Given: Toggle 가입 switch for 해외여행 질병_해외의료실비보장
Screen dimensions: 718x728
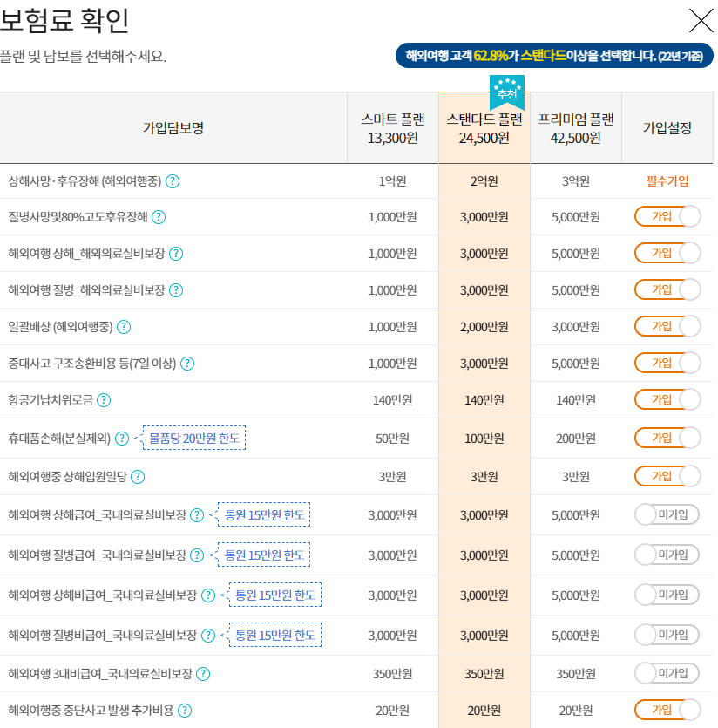Looking at the screenshot, I should [x=667, y=289].
